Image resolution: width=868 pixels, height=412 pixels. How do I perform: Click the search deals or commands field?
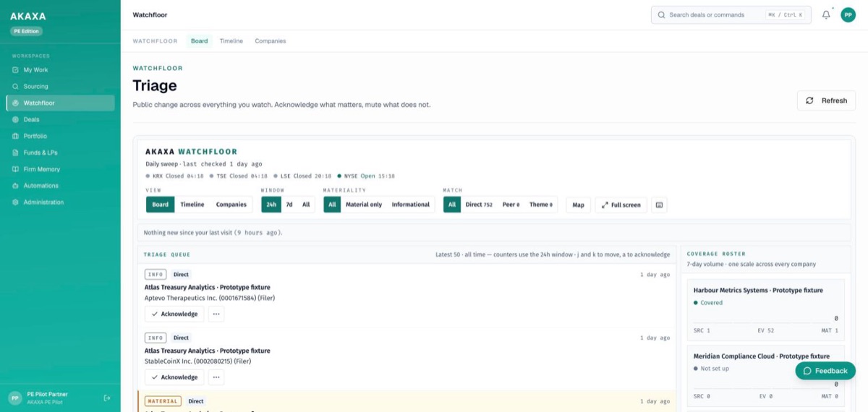731,14
